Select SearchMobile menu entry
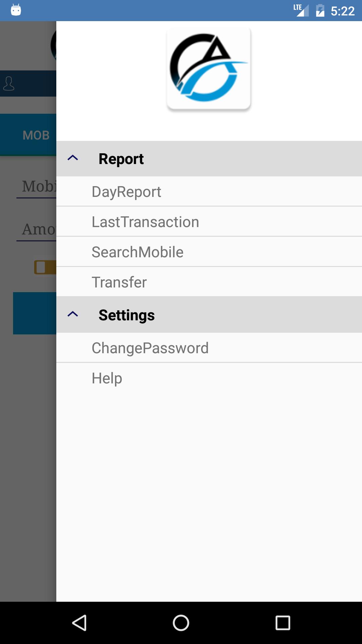 click(x=137, y=252)
